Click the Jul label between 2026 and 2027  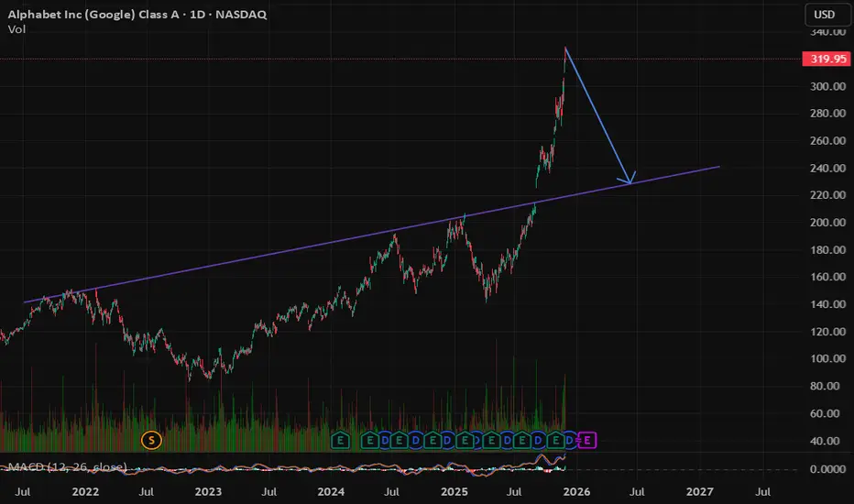click(637, 491)
